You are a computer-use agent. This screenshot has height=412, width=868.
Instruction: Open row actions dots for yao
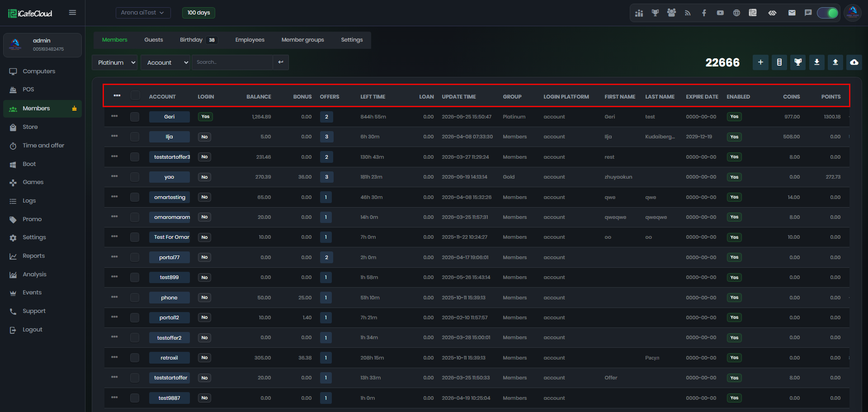pos(114,176)
